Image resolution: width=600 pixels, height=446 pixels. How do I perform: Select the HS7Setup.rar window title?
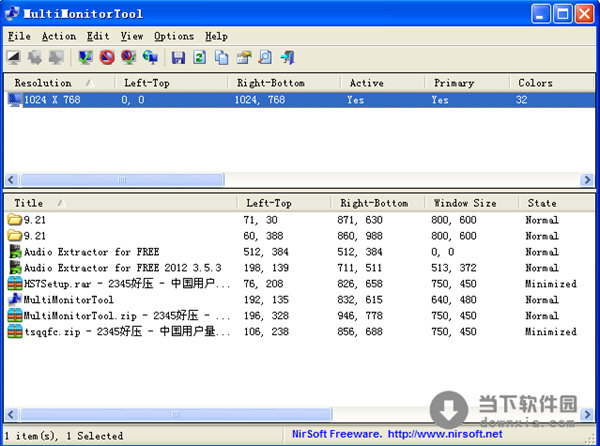(127, 284)
